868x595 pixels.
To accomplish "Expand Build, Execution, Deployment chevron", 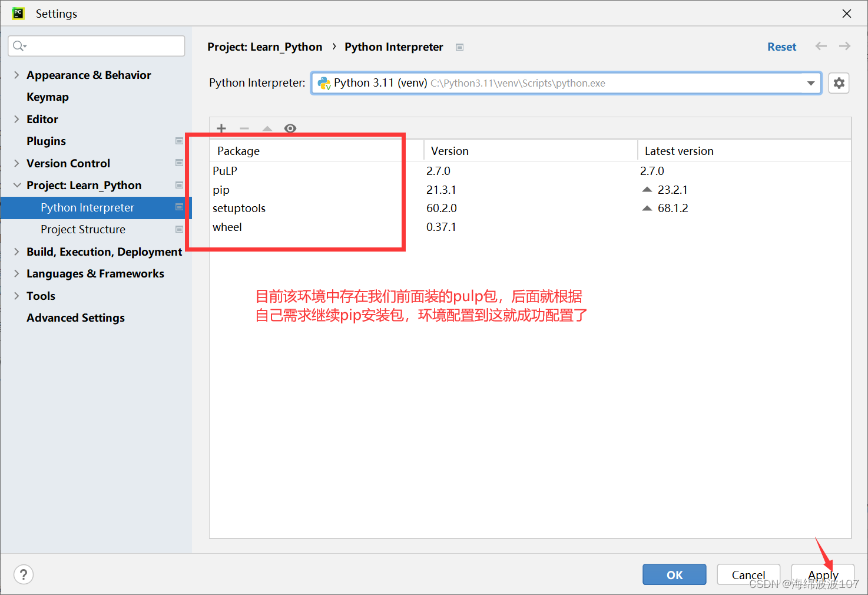I will 16,252.
